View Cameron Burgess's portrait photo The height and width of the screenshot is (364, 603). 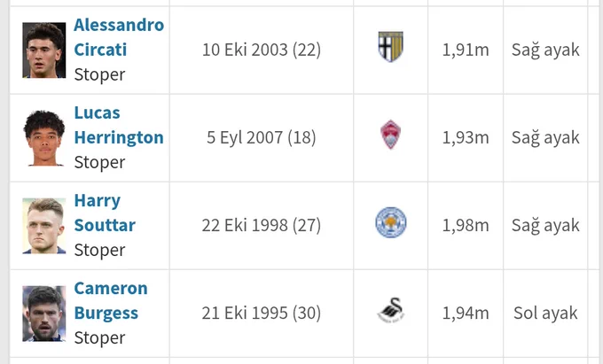point(43,314)
